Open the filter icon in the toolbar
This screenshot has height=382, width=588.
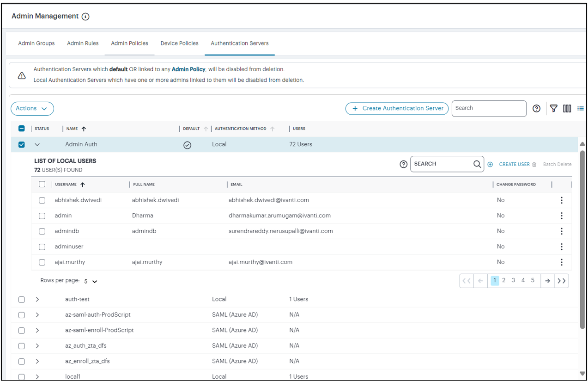coord(553,108)
